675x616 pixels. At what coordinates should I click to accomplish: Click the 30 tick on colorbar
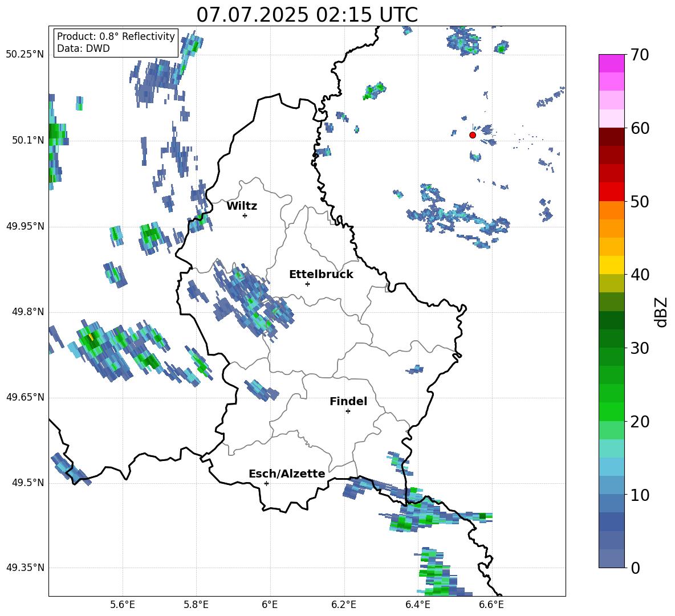click(x=640, y=348)
